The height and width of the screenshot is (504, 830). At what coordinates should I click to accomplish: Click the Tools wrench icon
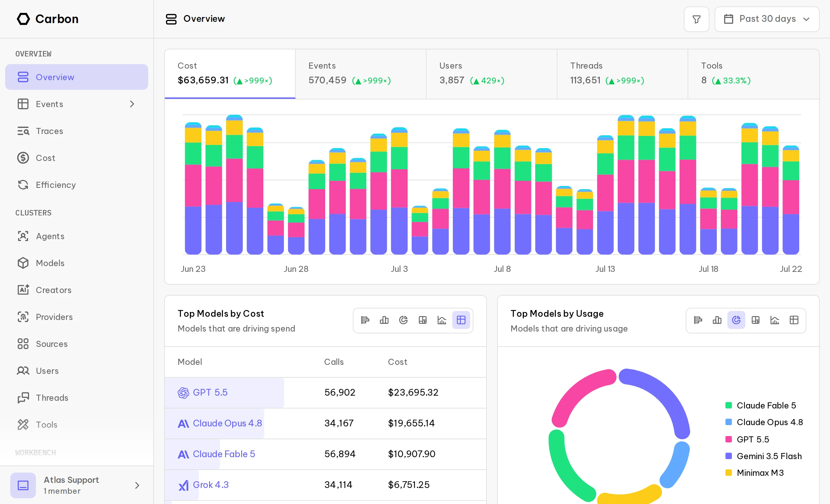point(23,424)
